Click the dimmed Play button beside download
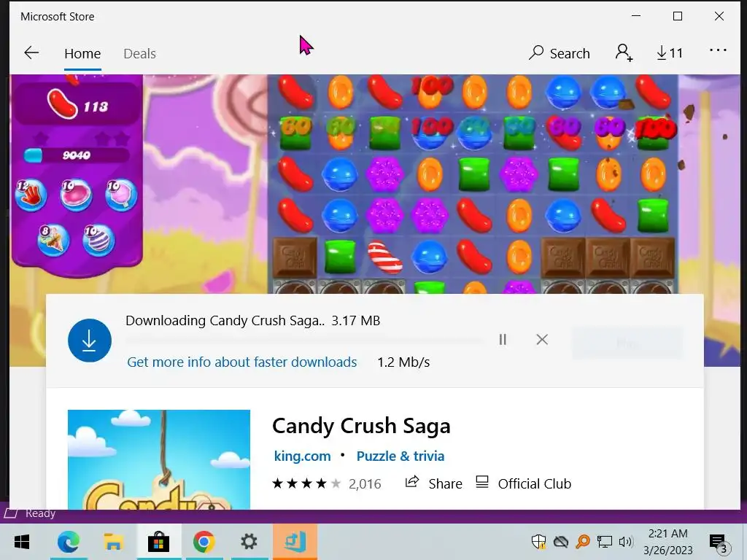 (x=627, y=343)
